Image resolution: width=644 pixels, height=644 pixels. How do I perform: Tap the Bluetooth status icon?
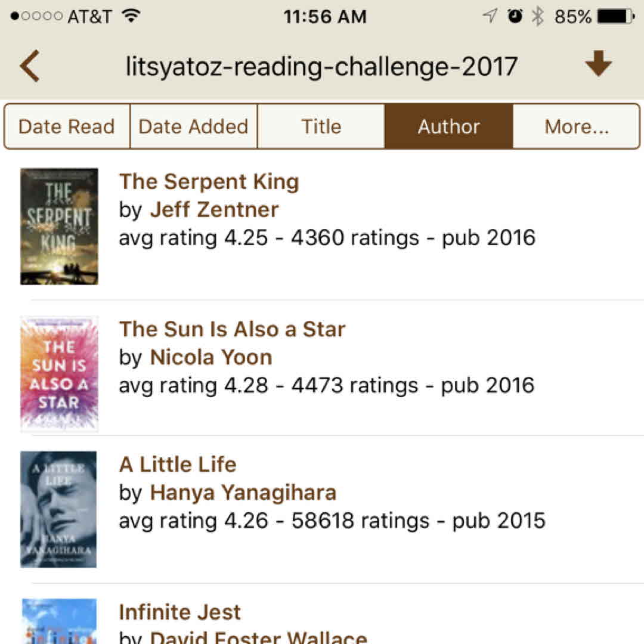pyautogui.click(x=538, y=17)
